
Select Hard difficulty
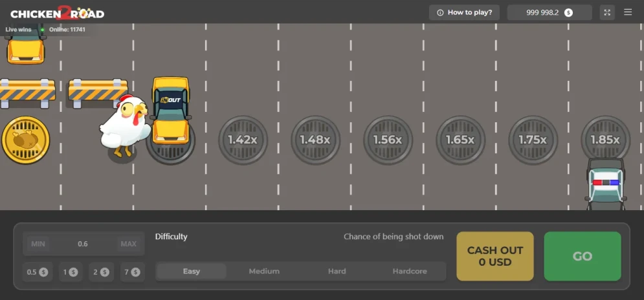[337, 272]
